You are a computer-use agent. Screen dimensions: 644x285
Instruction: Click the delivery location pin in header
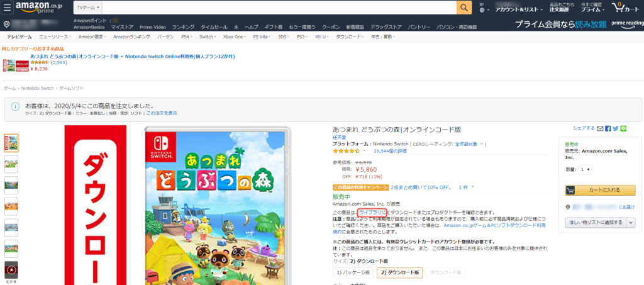coord(6,25)
